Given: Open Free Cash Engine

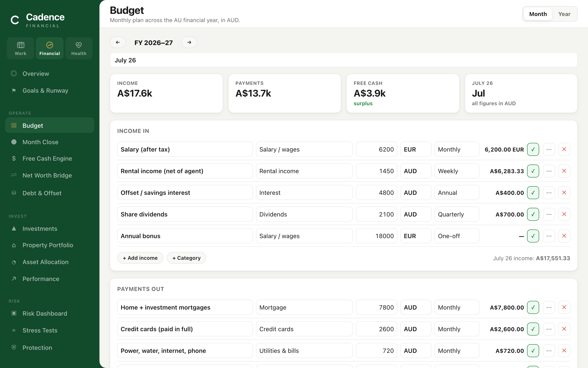Looking at the screenshot, I should click(x=50, y=158).
